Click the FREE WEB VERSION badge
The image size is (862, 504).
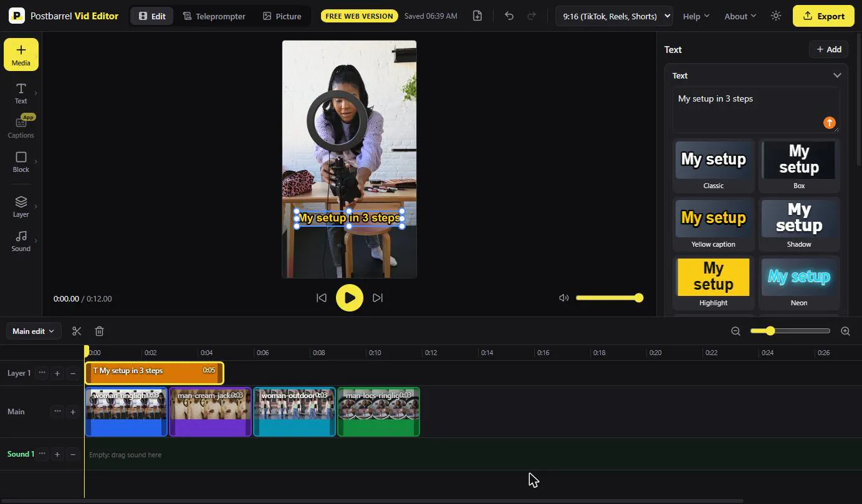pyautogui.click(x=360, y=16)
